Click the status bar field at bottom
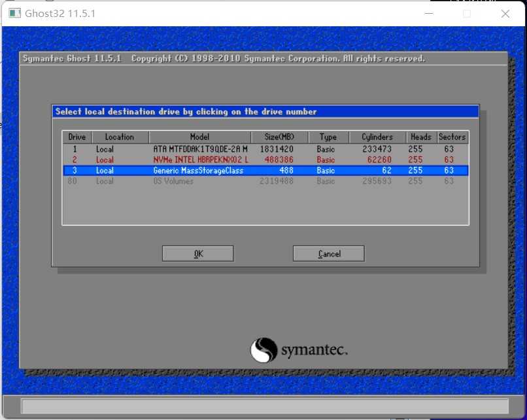Viewport: 527px width, 420px height. coord(265,406)
